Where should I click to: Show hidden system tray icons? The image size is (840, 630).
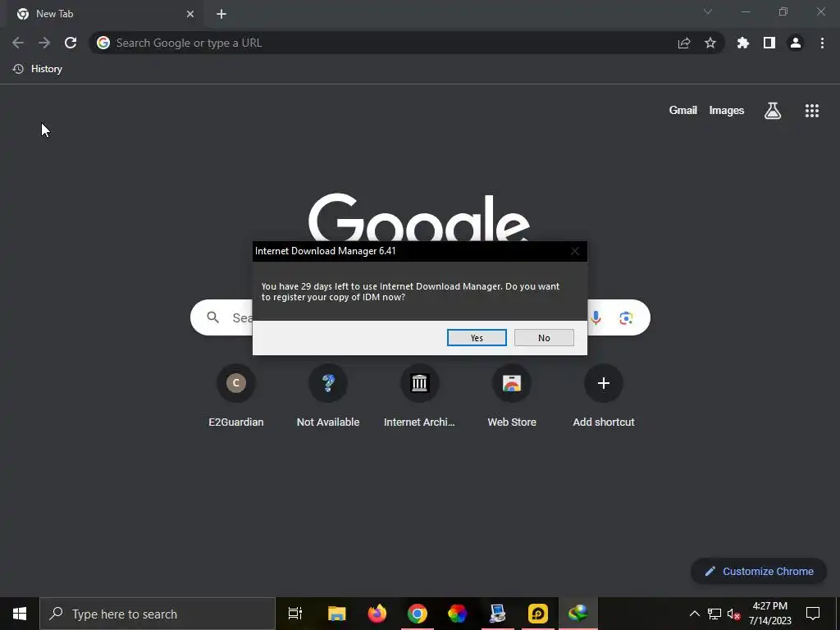click(694, 614)
